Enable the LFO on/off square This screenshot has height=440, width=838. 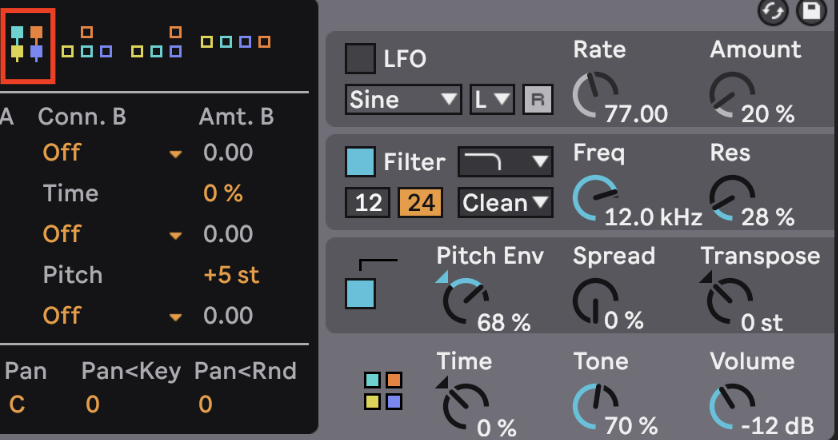(x=360, y=58)
